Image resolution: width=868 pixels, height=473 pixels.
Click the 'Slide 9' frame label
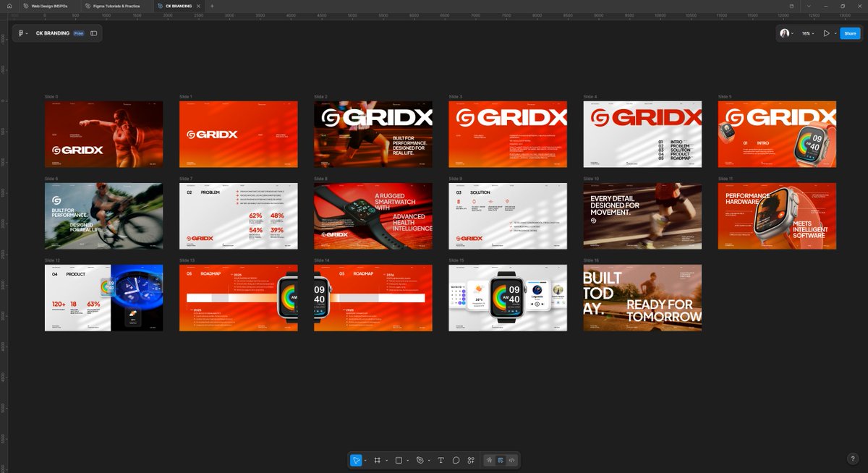pyautogui.click(x=456, y=178)
